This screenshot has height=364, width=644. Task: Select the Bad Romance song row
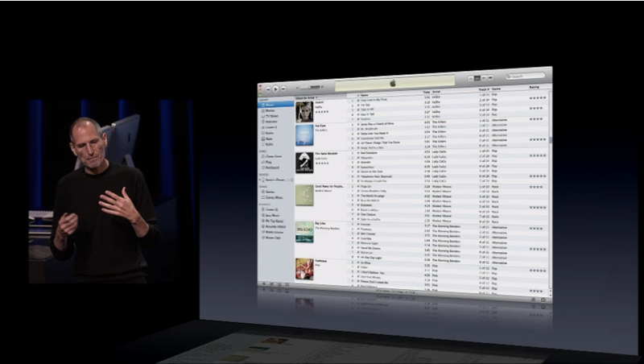(448, 152)
